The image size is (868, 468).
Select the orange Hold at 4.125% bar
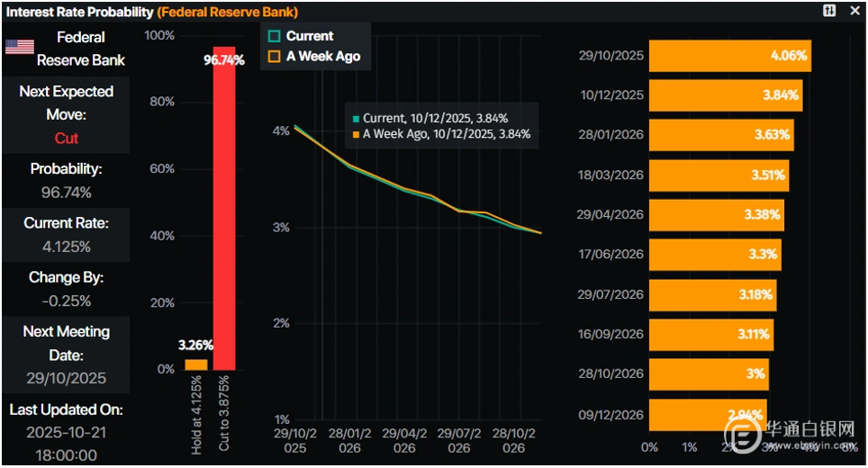195,364
